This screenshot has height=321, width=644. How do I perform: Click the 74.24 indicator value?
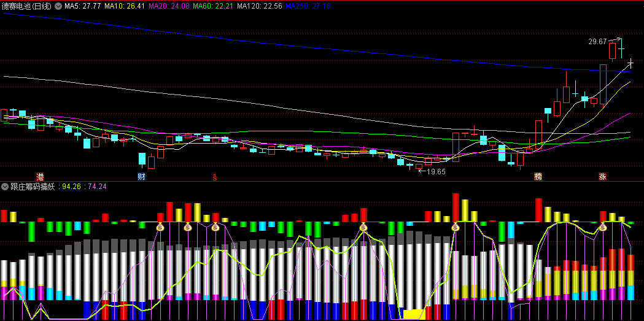tap(97, 187)
